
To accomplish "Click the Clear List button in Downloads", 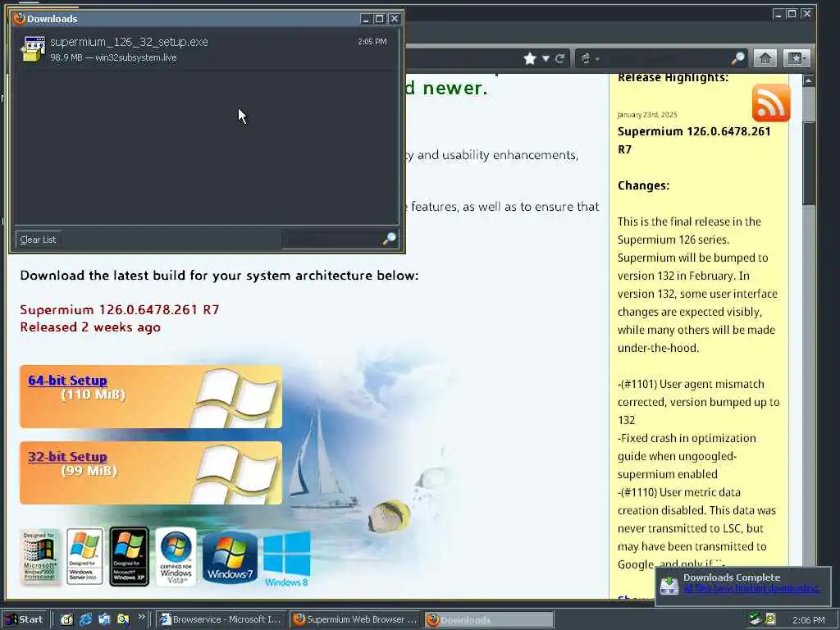I will (38, 240).
